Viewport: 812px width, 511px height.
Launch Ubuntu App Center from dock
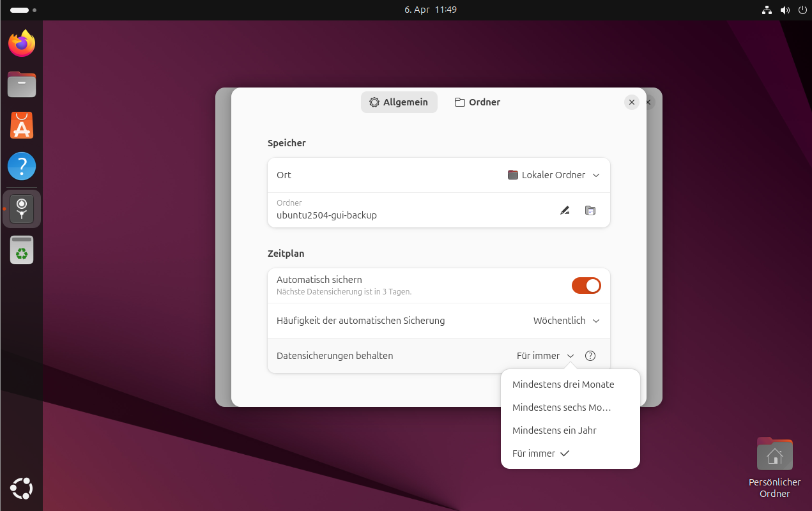[22, 126]
